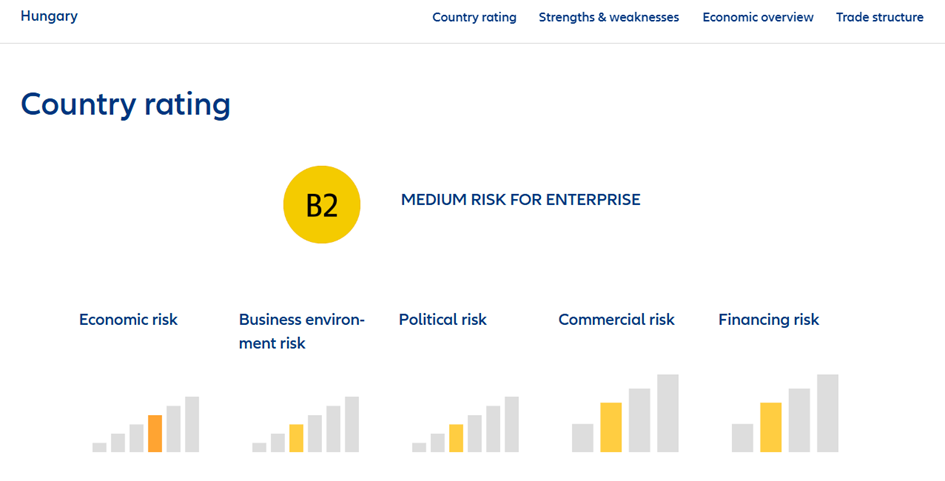Select the Business environment risk label
The height and width of the screenshot is (481, 945).
(x=301, y=331)
